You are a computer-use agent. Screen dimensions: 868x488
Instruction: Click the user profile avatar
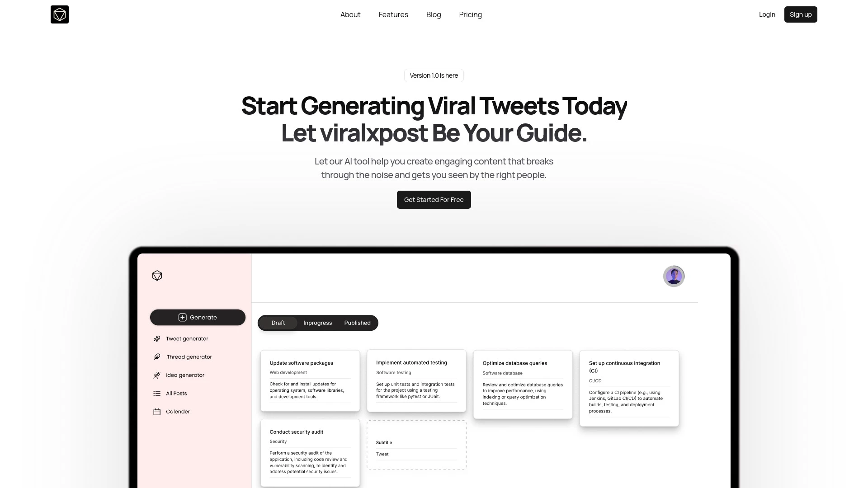[x=674, y=276]
